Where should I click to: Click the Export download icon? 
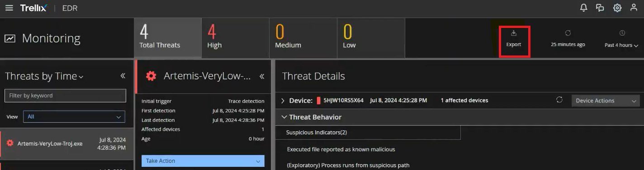[514, 33]
